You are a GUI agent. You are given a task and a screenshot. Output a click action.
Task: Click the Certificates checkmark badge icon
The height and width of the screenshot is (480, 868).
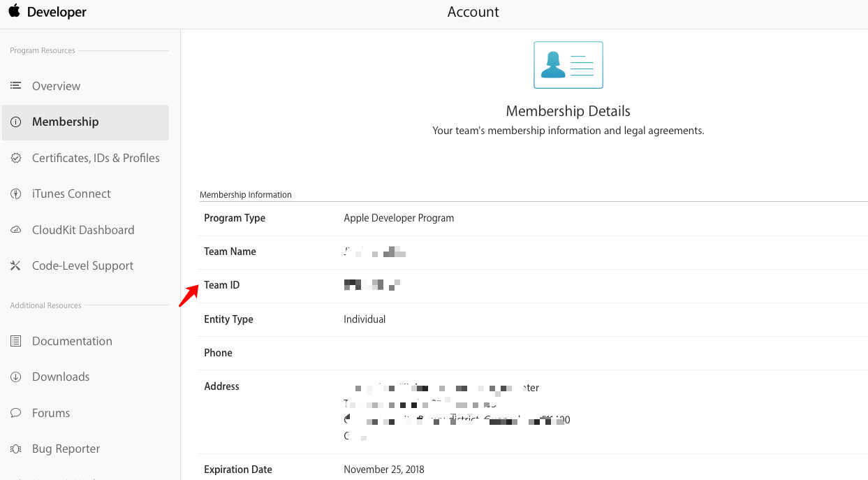pyautogui.click(x=16, y=158)
